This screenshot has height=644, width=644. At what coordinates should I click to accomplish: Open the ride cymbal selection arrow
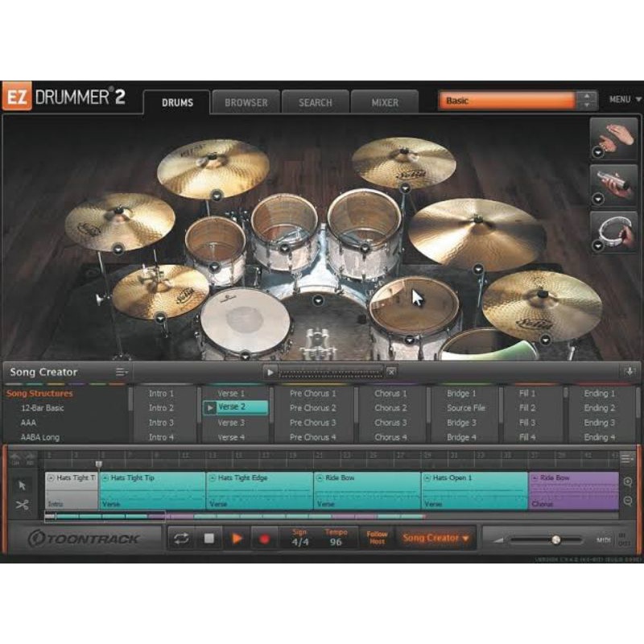478,270
